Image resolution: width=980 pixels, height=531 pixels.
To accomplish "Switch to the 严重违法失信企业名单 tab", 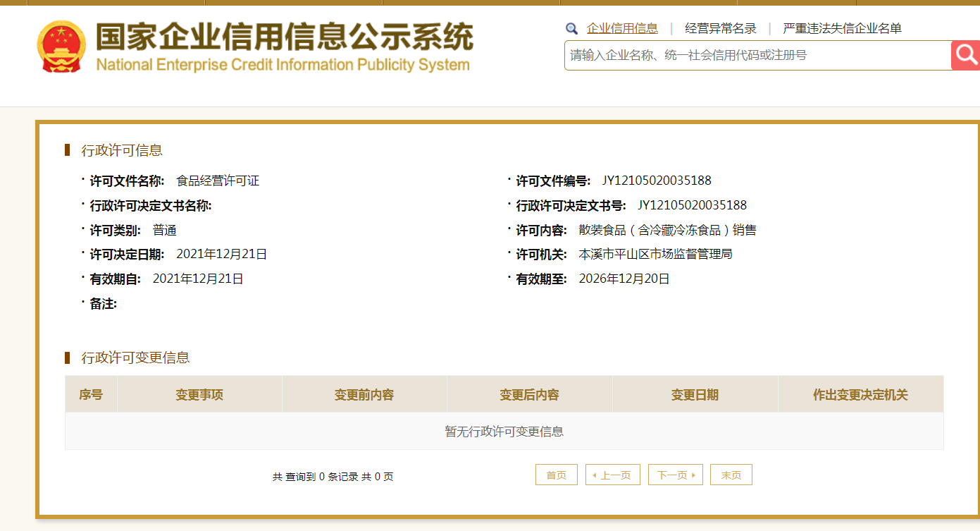I will tap(842, 29).
